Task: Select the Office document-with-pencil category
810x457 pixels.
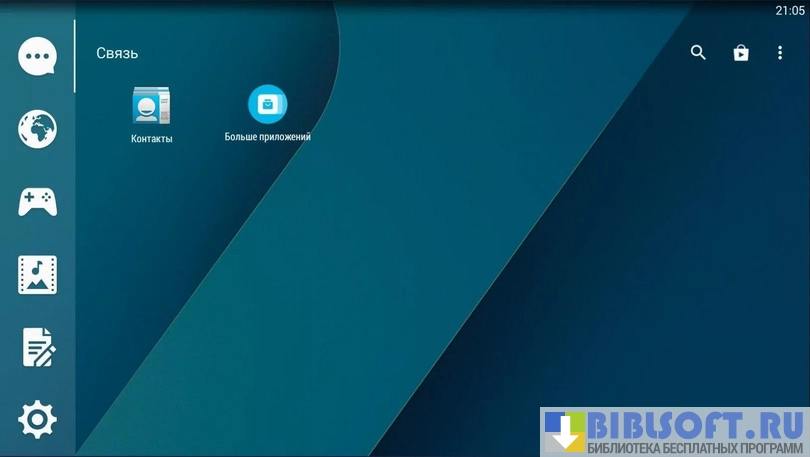Action: [x=37, y=348]
